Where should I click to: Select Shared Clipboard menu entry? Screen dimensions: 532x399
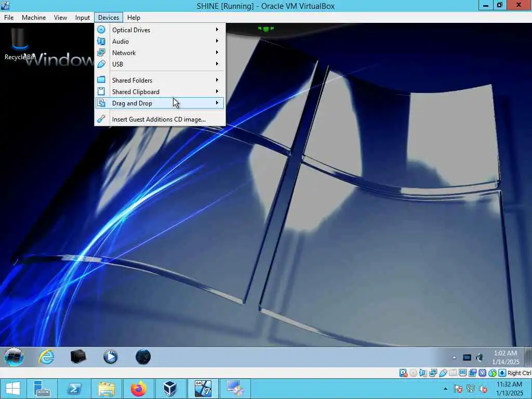coord(159,92)
